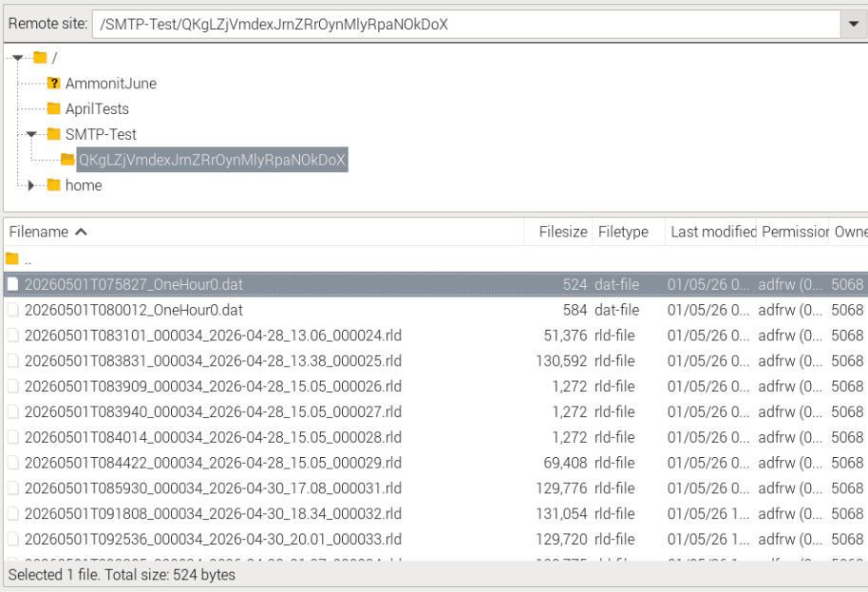Viewport: 868px width, 592px height.
Task: Select file 20260501T085930_000034_2026-04-30_17.08_000031.rld
Action: pyautogui.click(x=436, y=487)
